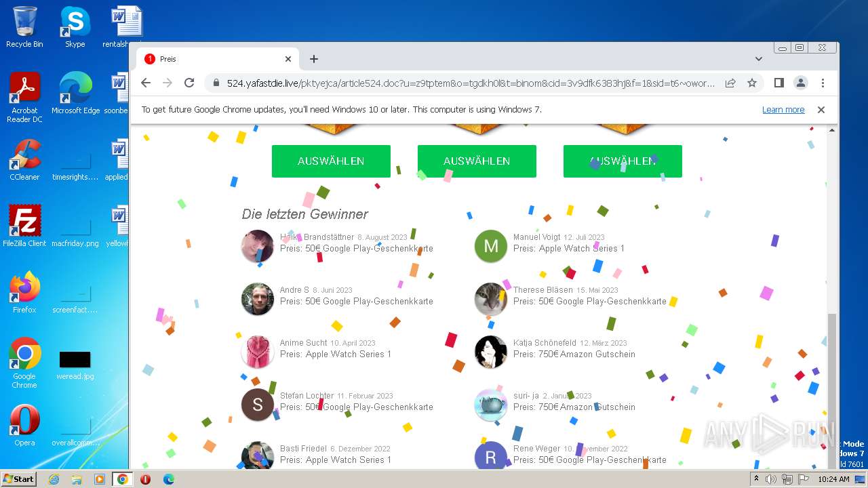Viewport: 868px width, 488px height.
Task: Open Windows Media Player in taskbar
Action: [100, 479]
